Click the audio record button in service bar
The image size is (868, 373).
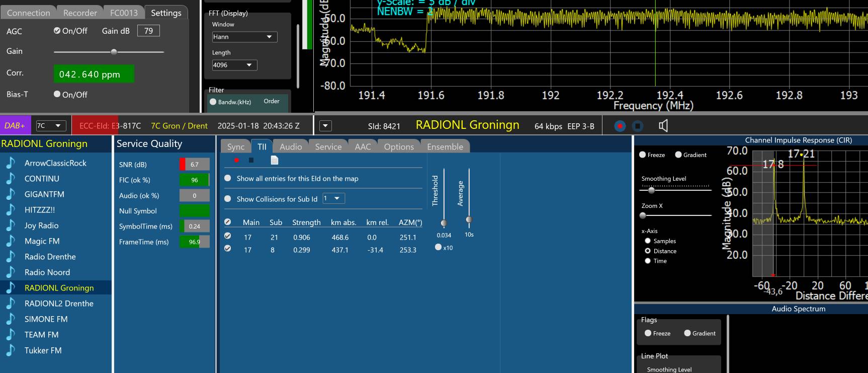point(620,126)
